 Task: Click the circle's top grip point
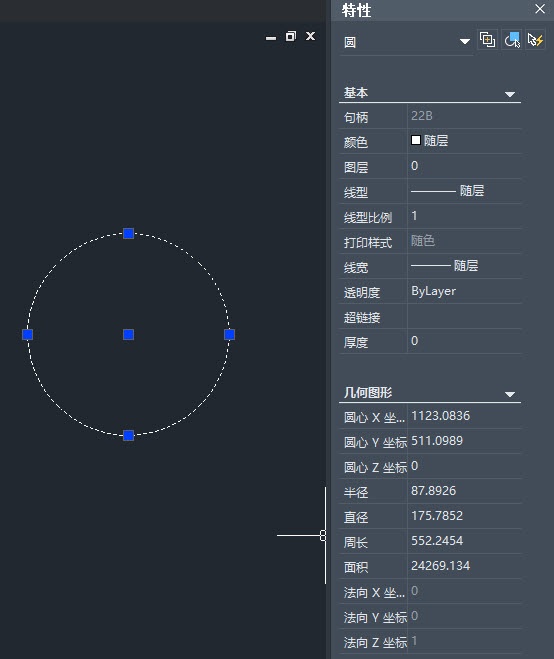click(x=129, y=233)
